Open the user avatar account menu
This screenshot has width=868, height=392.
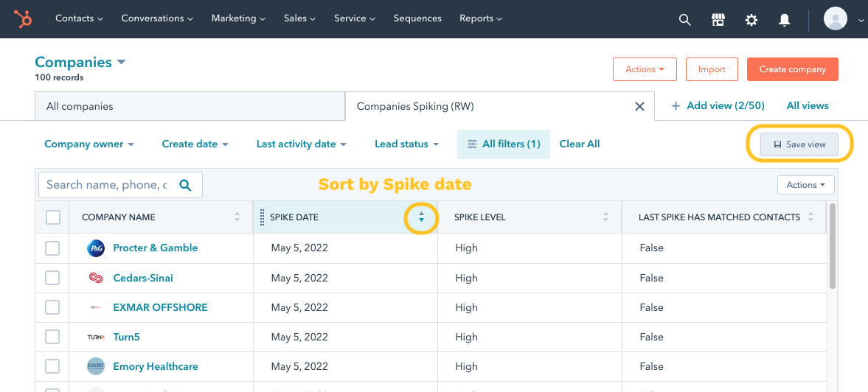(x=836, y=19)
